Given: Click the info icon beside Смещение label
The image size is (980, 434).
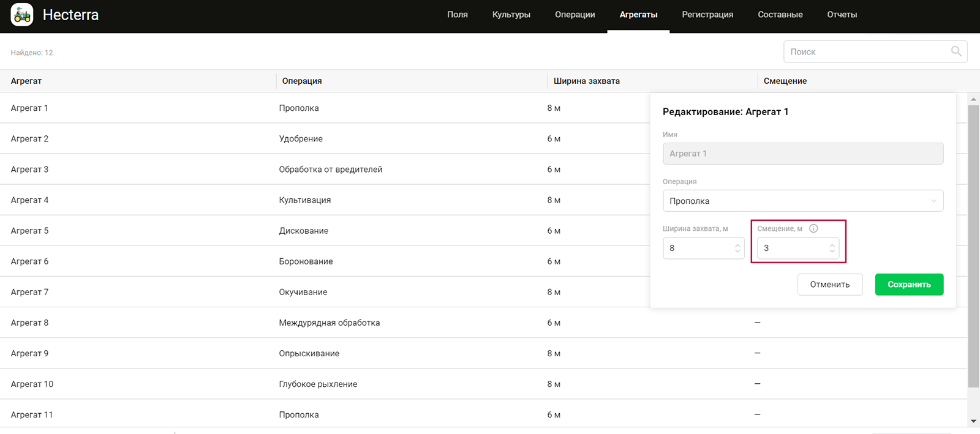Looking at the screenshot, I should click(x=813, y=228).
